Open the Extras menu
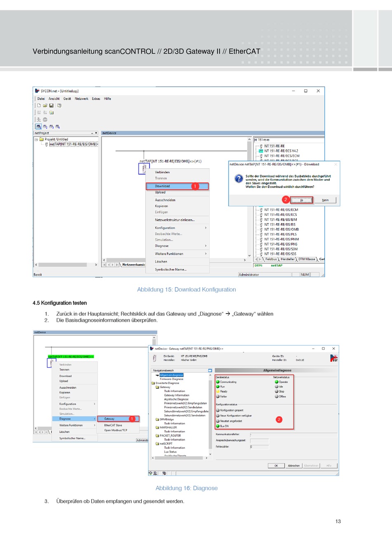This screenshot has height=554, width=392. tap(96, 99)
